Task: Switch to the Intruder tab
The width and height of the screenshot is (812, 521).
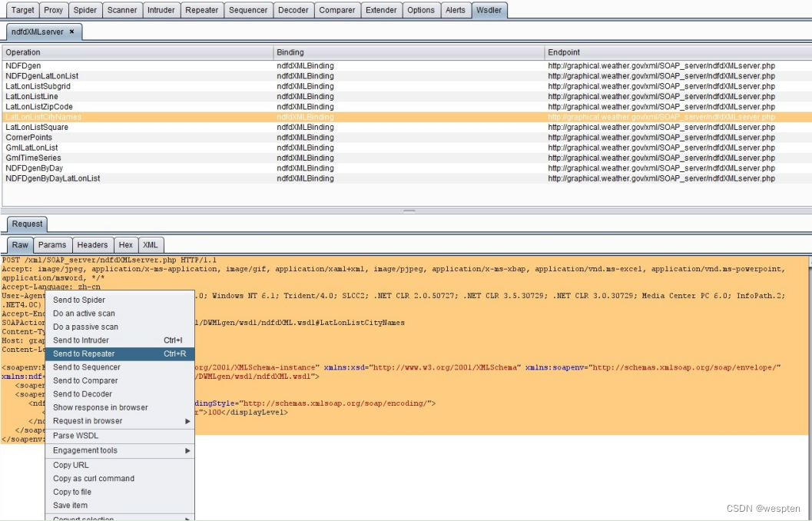Action: click(x=161, y=10)
